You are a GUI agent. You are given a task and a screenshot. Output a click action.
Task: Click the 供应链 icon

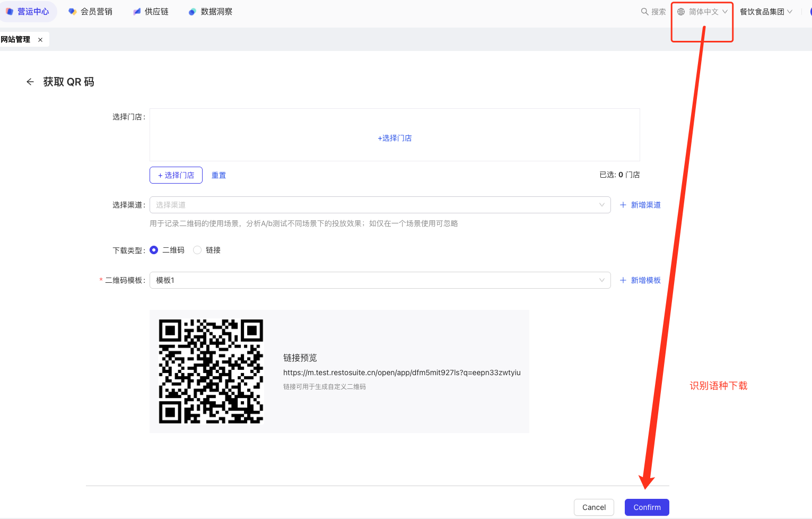pos(137,12)
